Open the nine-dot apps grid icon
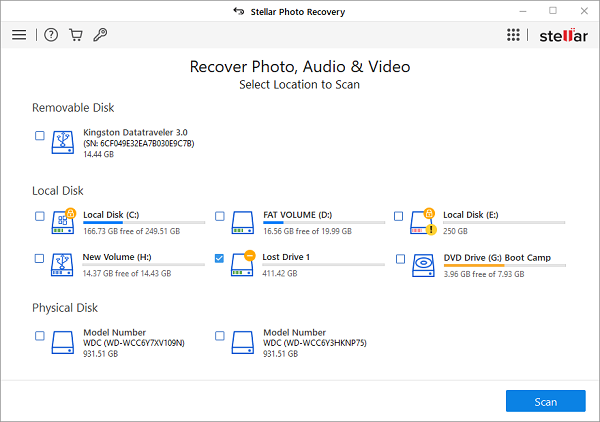This screenshot has width=600, height=422. point(513,35)
